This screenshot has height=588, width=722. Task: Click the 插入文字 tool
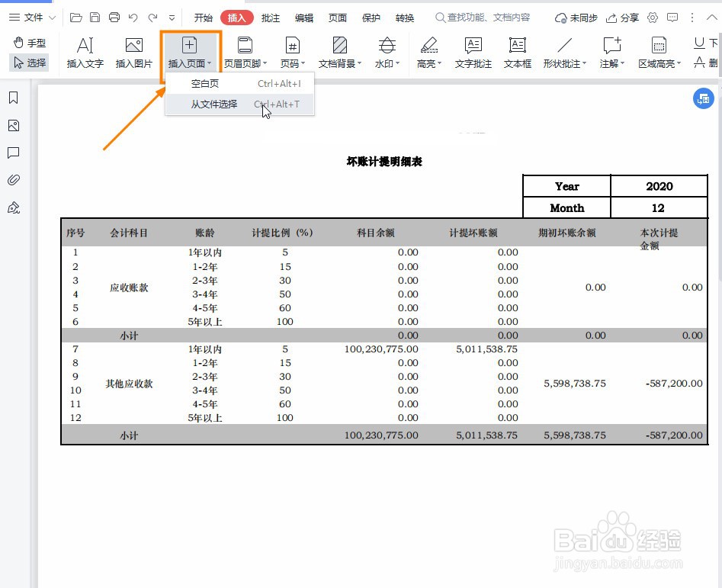tap(85, 53)
